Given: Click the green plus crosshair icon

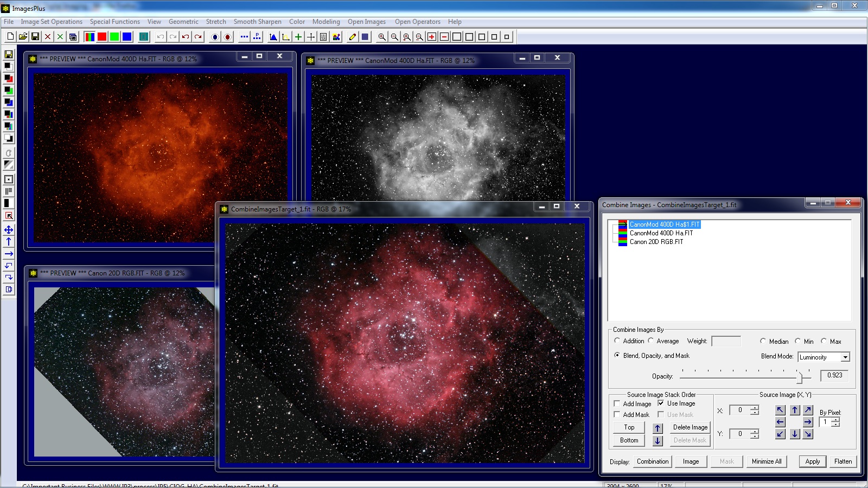Looking at the screenshot, I should [x=298, y=37].
